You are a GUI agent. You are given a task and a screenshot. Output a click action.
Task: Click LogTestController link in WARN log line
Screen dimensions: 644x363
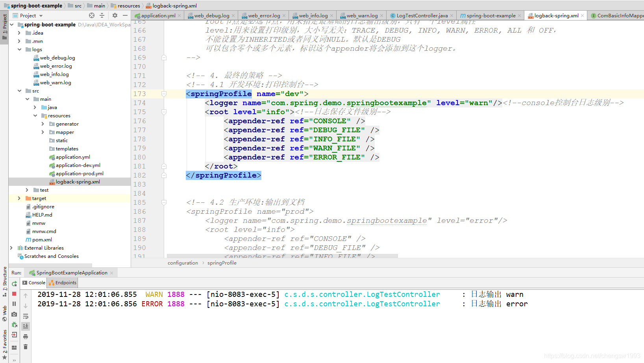click(x=362, y=294)
